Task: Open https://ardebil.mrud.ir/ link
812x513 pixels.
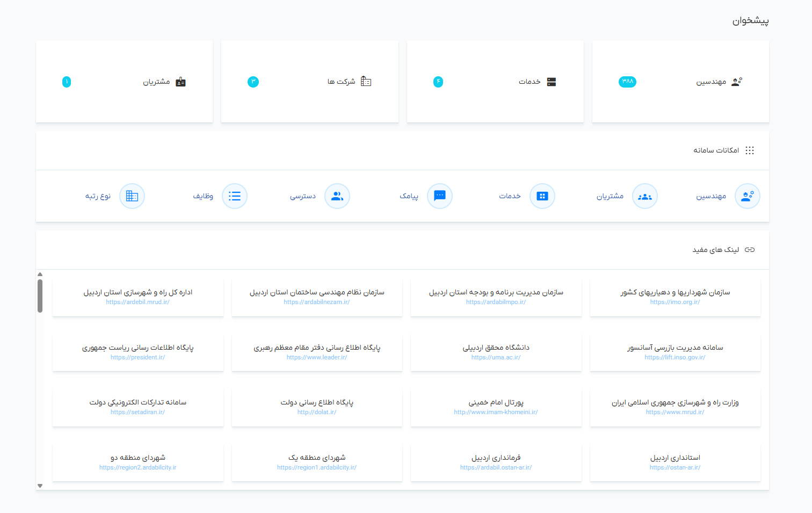Action: [x=138, y=302]
